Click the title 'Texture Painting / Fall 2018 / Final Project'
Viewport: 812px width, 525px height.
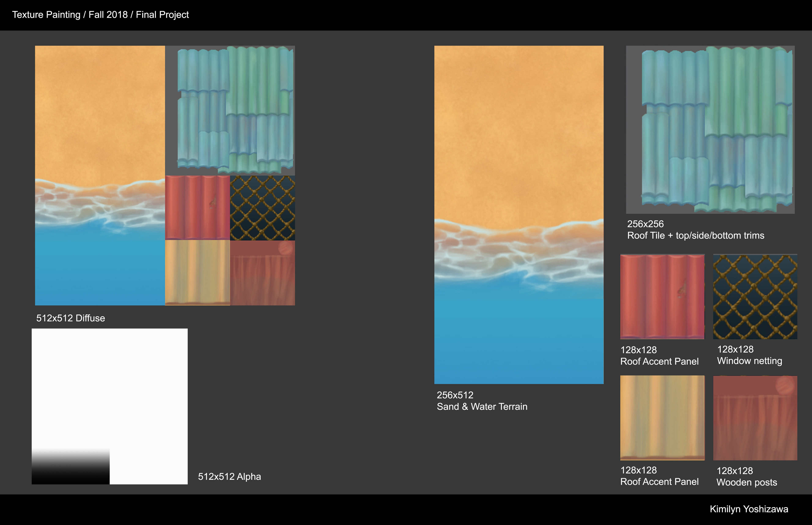(x=100, y=15)
